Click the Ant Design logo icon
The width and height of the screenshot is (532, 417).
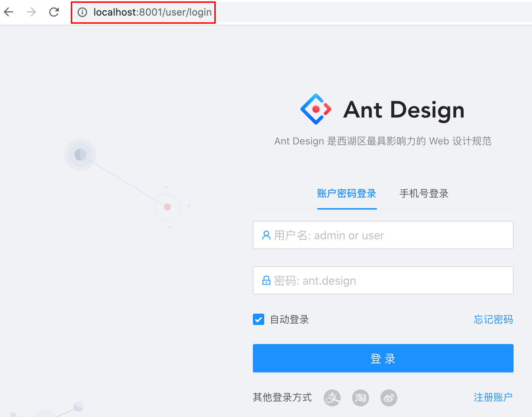pyautogui.click(x=316, y=109)
